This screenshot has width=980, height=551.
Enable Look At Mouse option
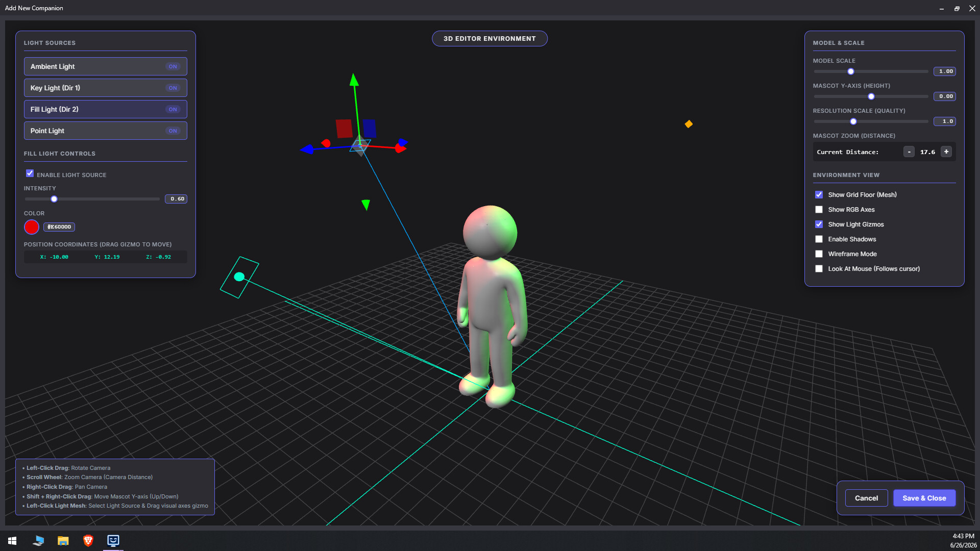[x=819, y=269]
